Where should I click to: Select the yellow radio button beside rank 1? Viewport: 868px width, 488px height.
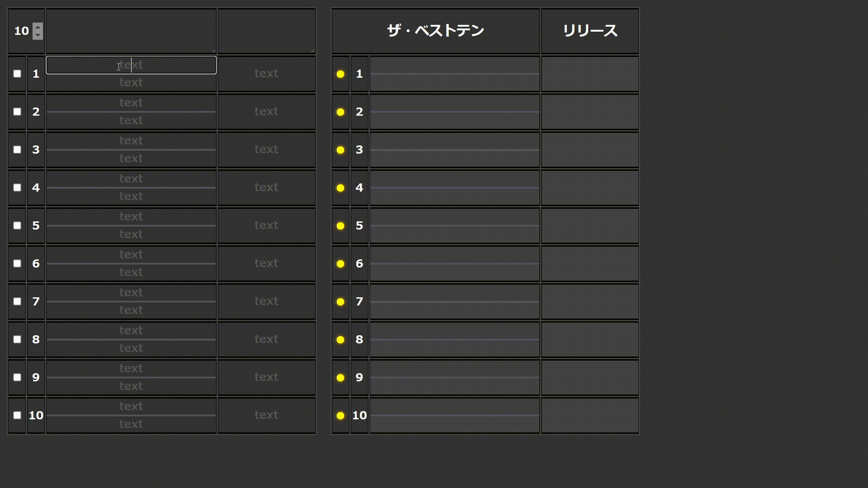[x=340, y=74]
